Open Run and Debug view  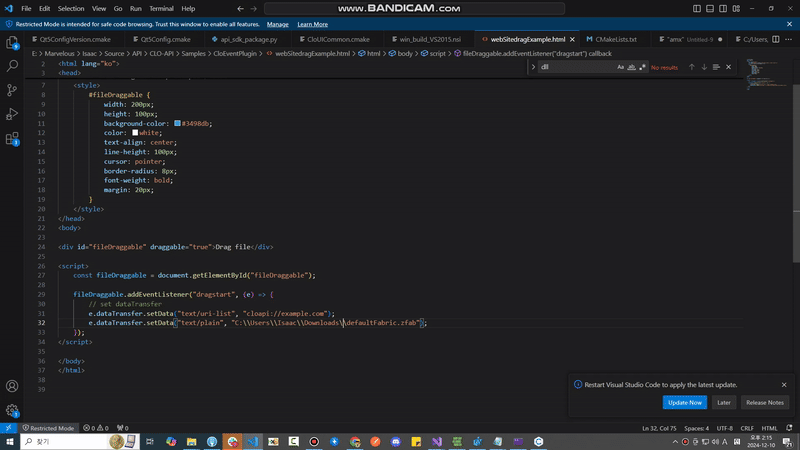(x=12, y=114)
